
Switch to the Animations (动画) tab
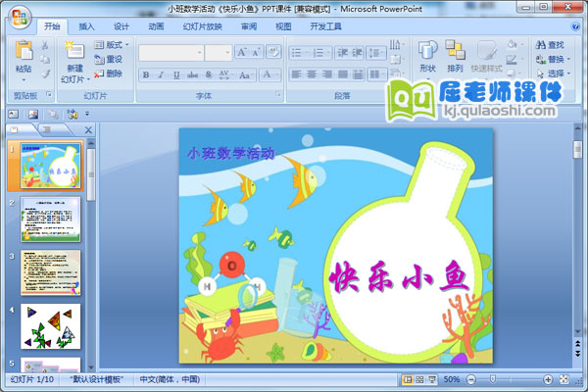point(156,26)
